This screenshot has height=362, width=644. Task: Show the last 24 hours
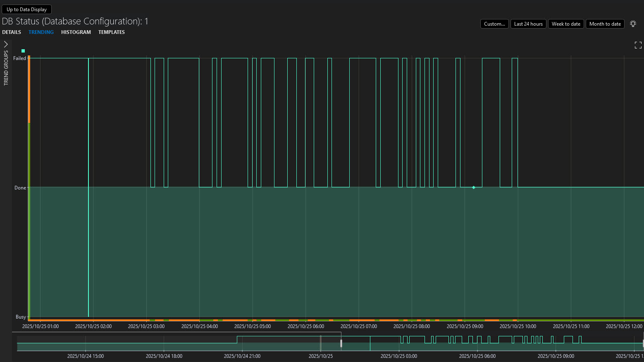[528, 24]
